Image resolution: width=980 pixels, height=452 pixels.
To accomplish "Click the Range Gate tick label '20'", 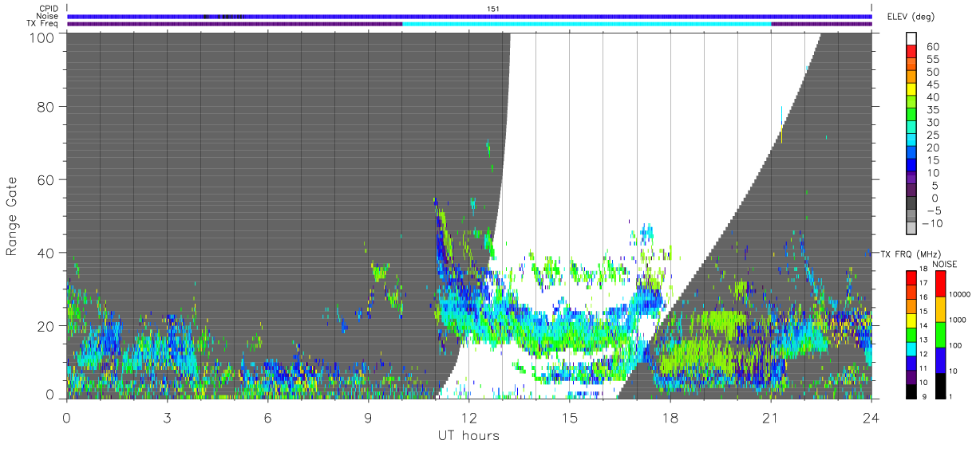I will (46, 326).
